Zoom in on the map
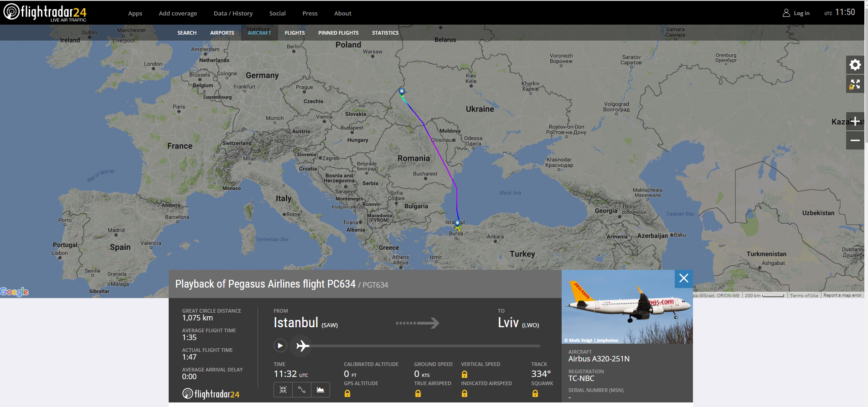The width and height of the screenshot is (868, 407). click(x=855, y=121)
